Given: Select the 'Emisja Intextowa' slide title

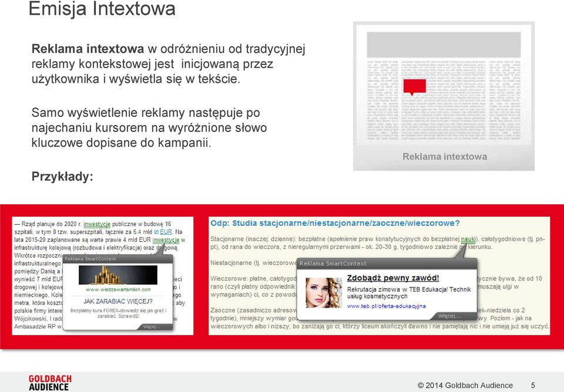Looking at the screenshot, I should 102,9.
